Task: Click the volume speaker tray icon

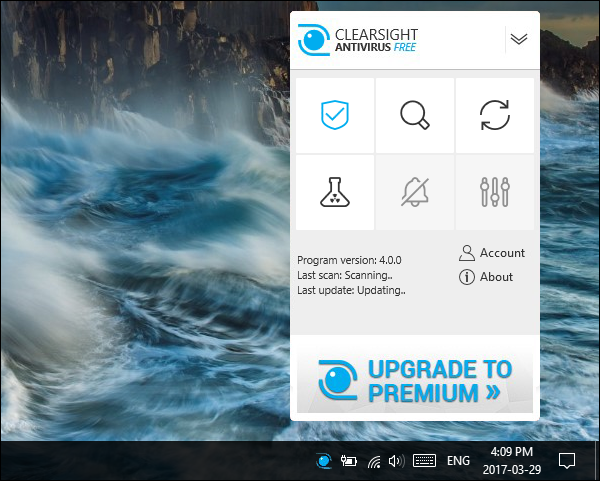Action: [396, 461]
